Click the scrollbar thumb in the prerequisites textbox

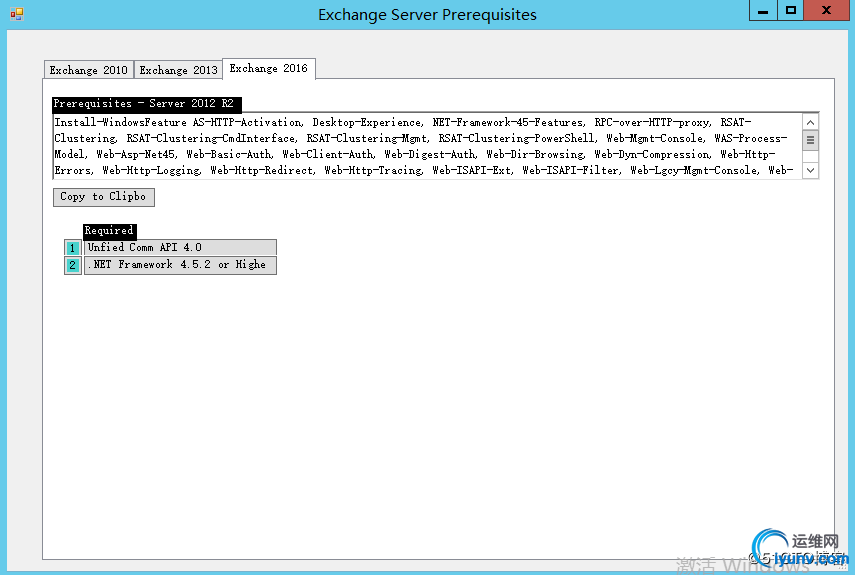pyautogui.click(x=810, y=140)
